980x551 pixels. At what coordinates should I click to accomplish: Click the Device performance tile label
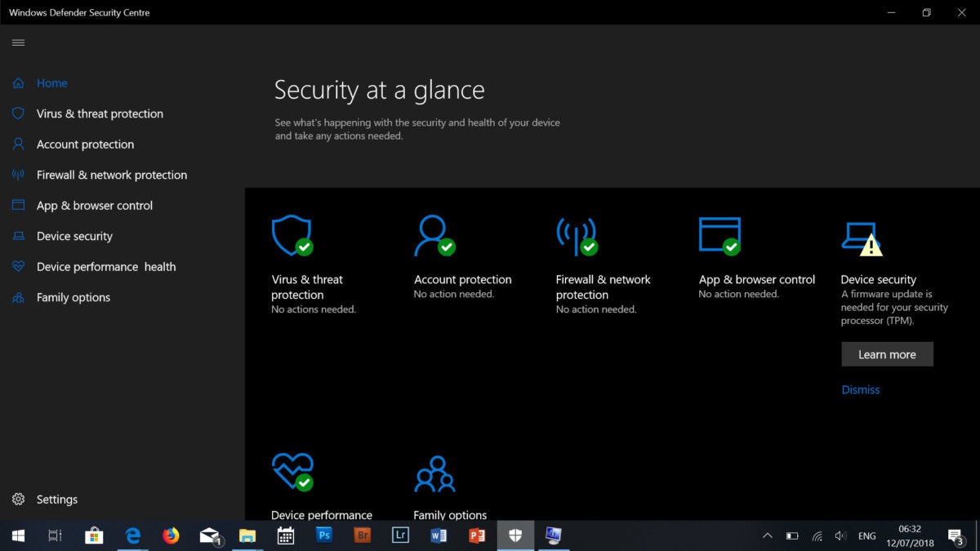[x=322, y=515]
